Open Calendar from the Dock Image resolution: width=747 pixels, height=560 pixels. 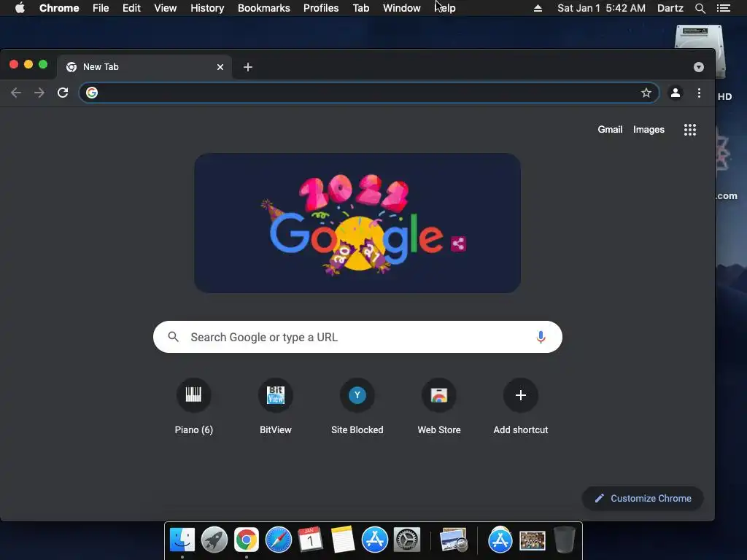(310, 540)
